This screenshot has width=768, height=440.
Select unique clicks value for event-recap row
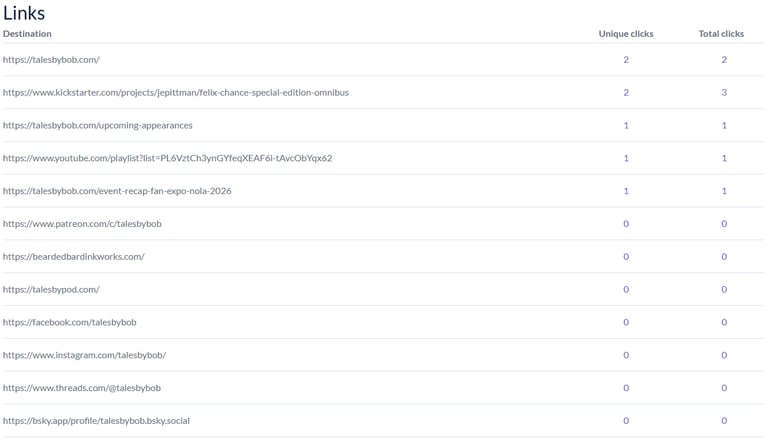click(x=626, y=191)
